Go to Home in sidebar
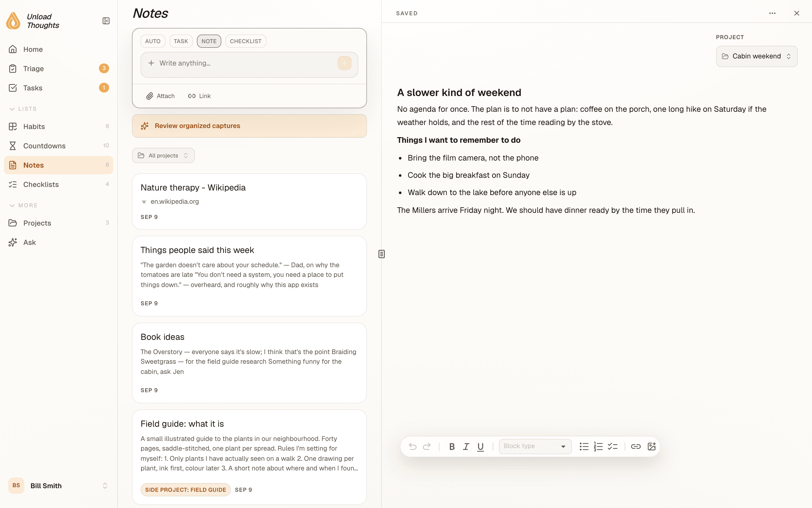Viewport: 812px width, 508px height. point(59,49)
